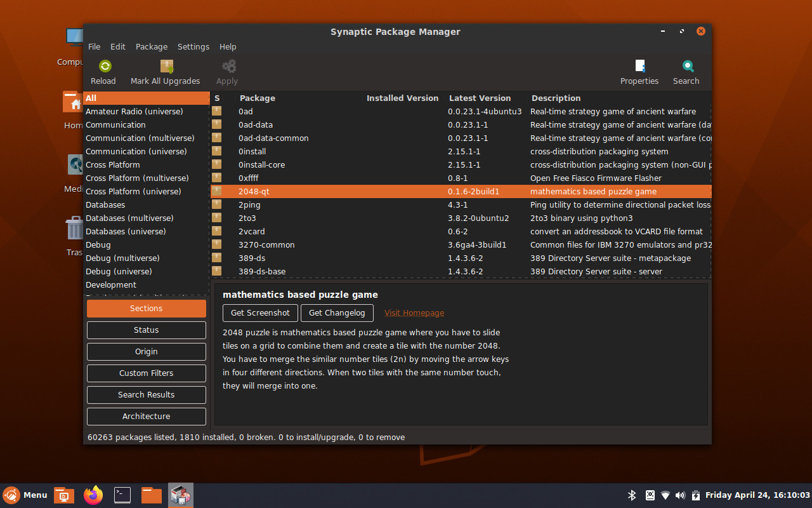Switch filter view to Architecture
This screenshot has height=508, width=812.
[147, 417]
